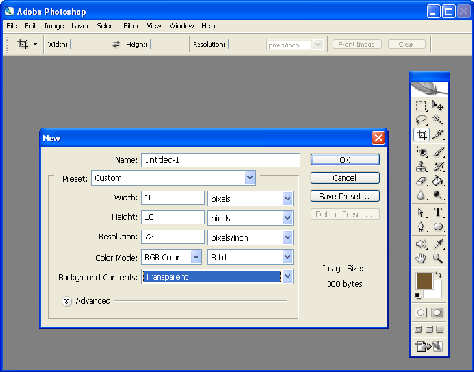Open the Background Contents dropdown

(287, 277)
